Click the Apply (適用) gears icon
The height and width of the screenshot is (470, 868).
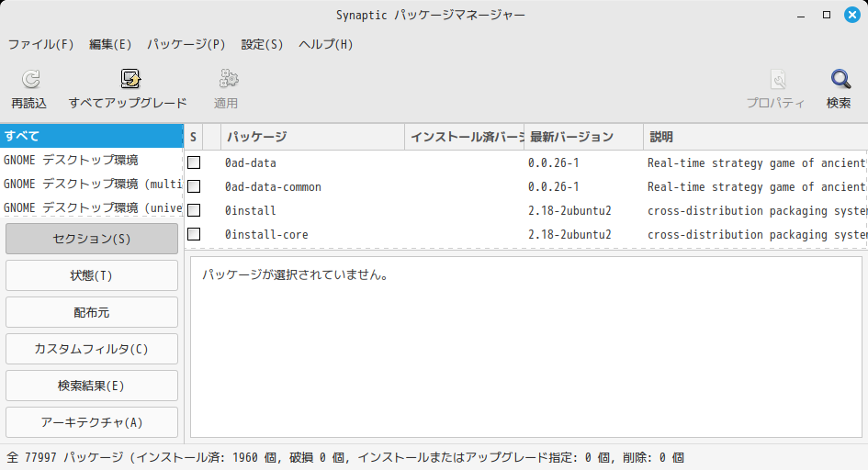click(x=227, y=80)
